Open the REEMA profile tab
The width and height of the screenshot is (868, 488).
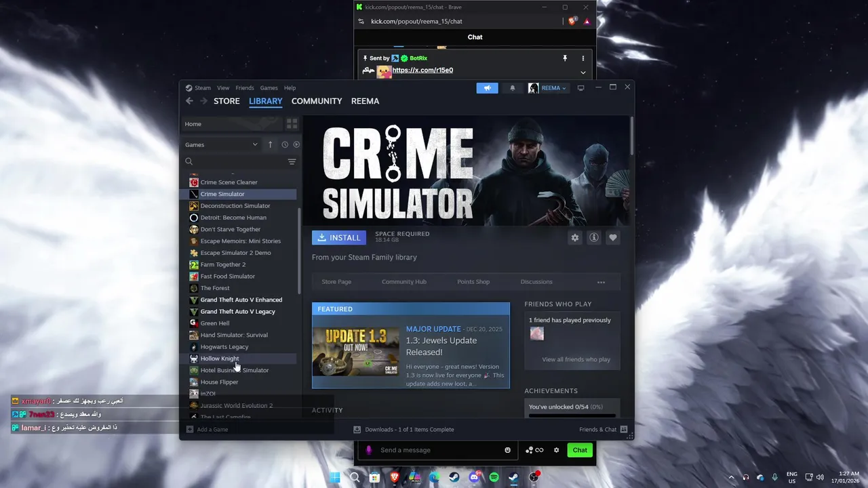tap(365, 101)
